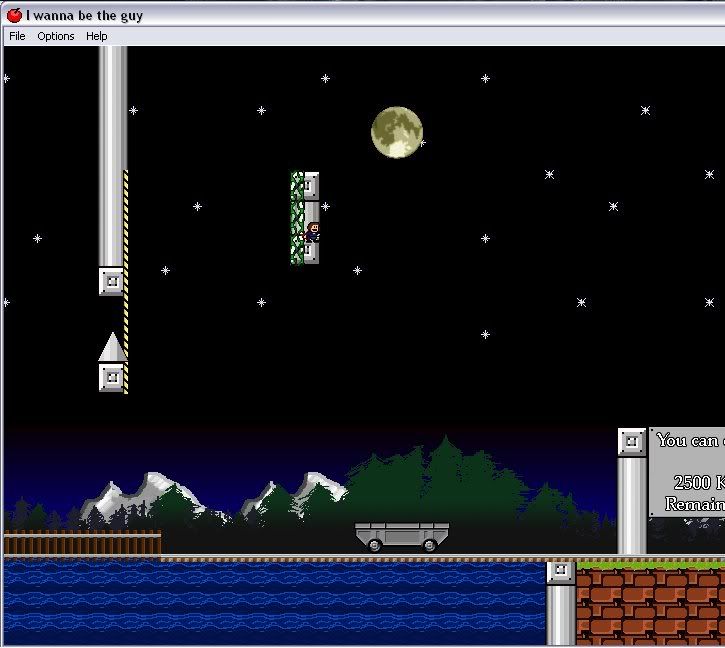Viewport: 725px width, 648px height.
Task: Click the gray mine cart on track
Action: point(402,537)
